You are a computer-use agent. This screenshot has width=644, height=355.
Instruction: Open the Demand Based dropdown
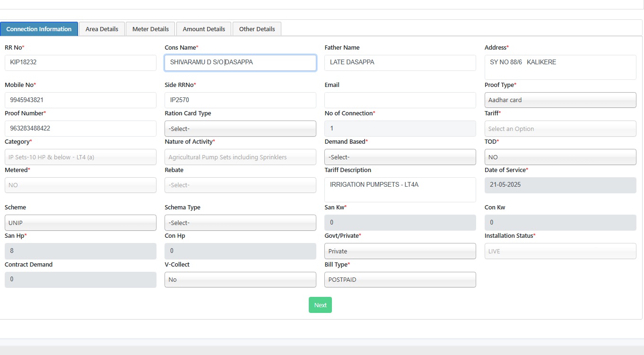coord(400,157)
